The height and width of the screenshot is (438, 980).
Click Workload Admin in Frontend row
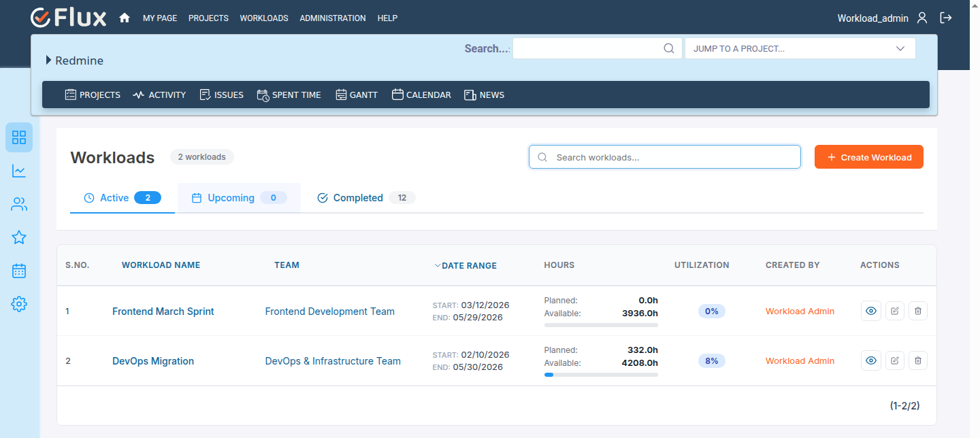click(x=800, y=311)
